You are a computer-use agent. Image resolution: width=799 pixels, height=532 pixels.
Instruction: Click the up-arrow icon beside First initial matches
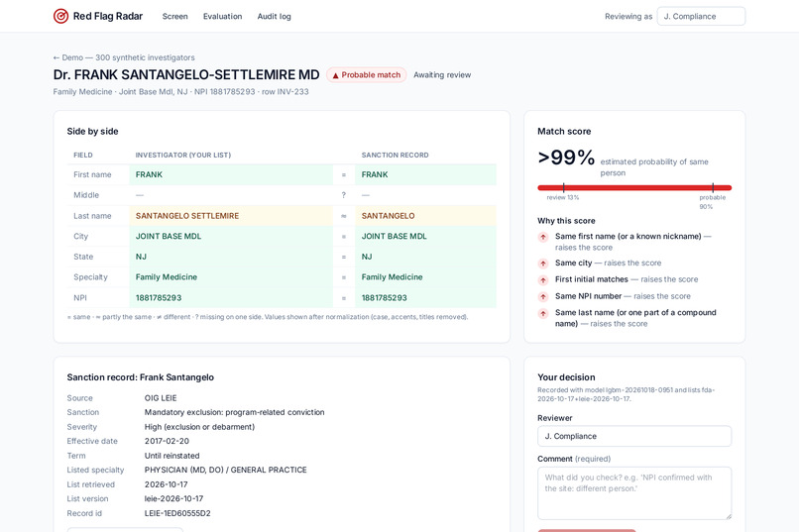(543, 280)
